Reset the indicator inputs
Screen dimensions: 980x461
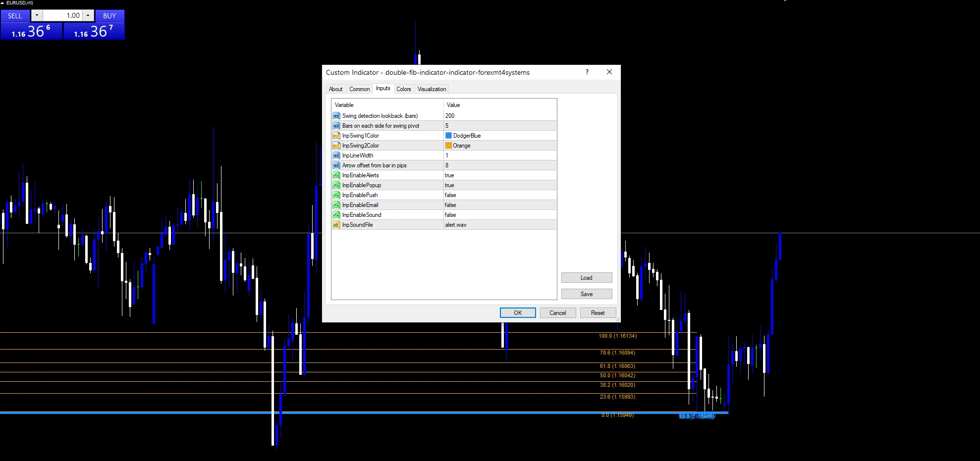pos(598,313)
